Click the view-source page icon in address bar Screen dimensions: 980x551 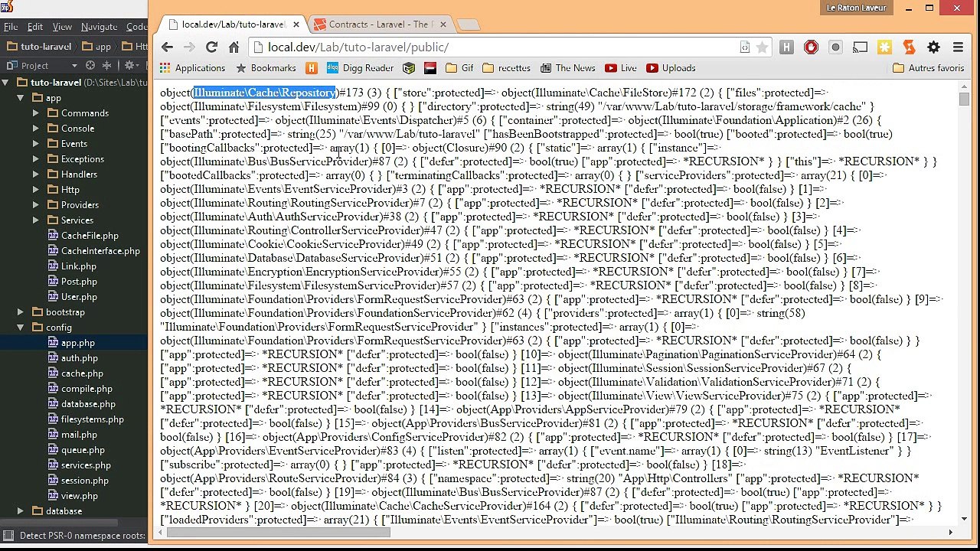(x=744, y=47)
